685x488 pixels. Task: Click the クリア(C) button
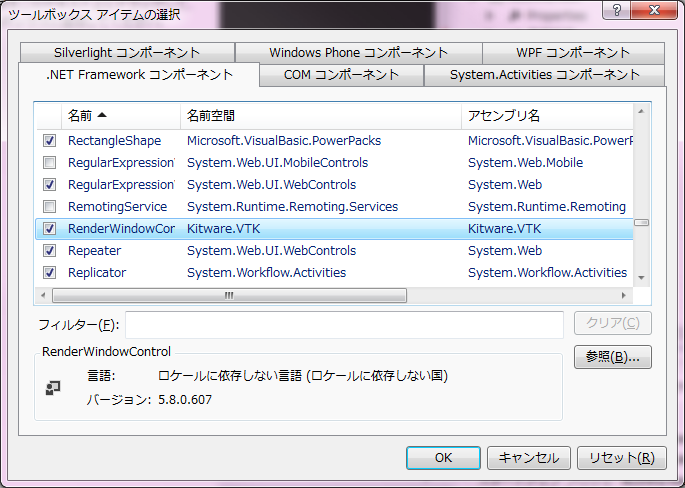(x=612, y=323)
